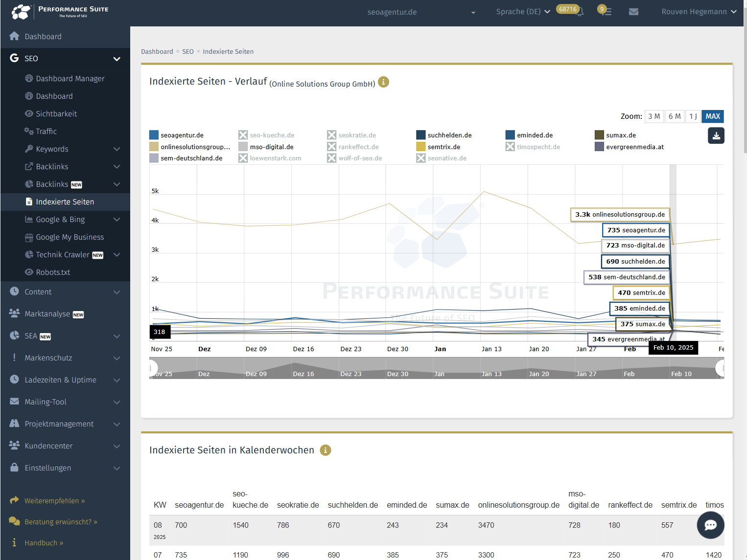Toggle seoagentur.de series in legend
The image size is (747, 560).
coord(176,135)
